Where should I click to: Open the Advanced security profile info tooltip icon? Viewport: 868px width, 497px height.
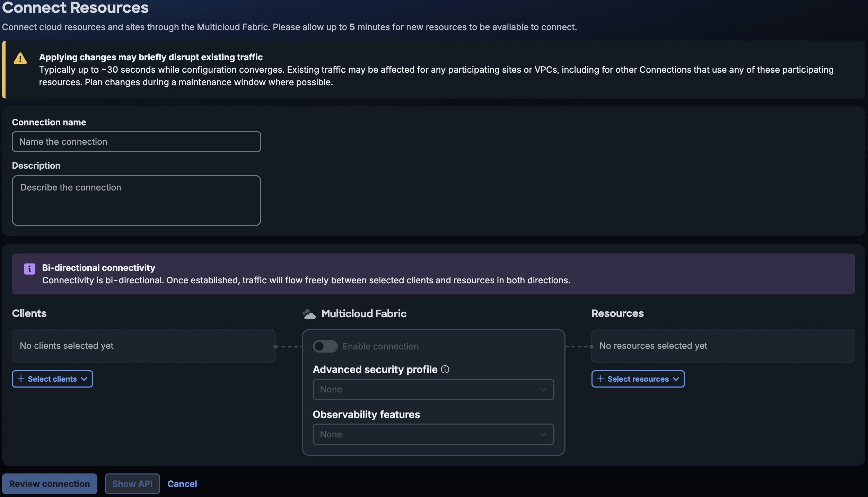[x=445, y=369]
